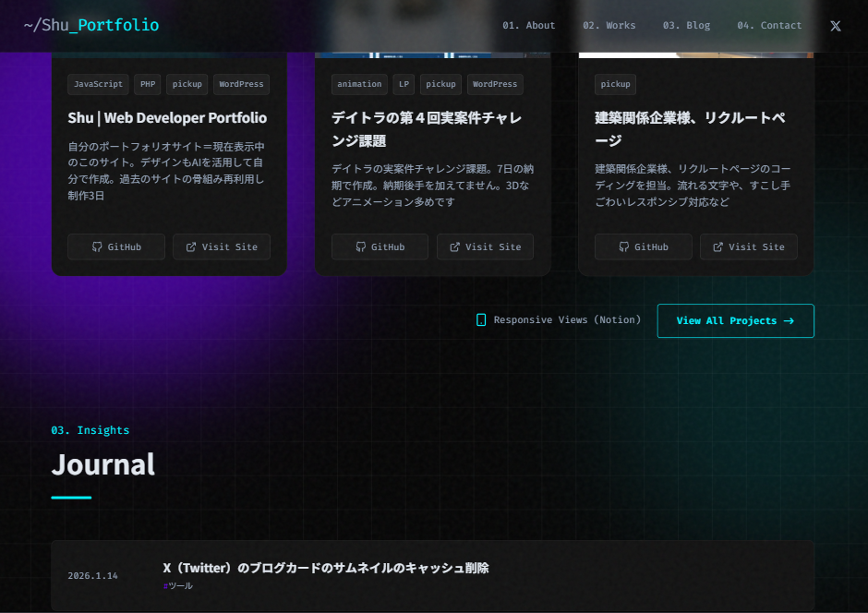
Task: Click the arrow icon inside View All Projects
Action: (x=788, y=320)
